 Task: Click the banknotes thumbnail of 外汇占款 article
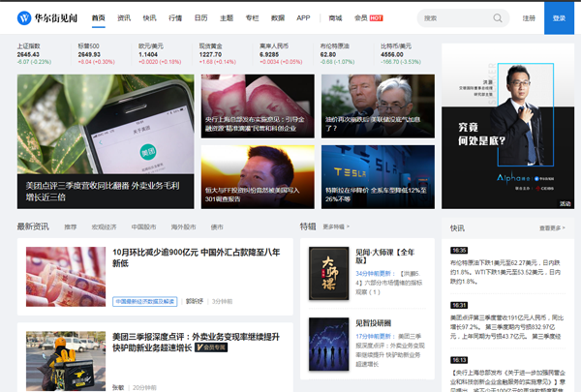[66, 277]
